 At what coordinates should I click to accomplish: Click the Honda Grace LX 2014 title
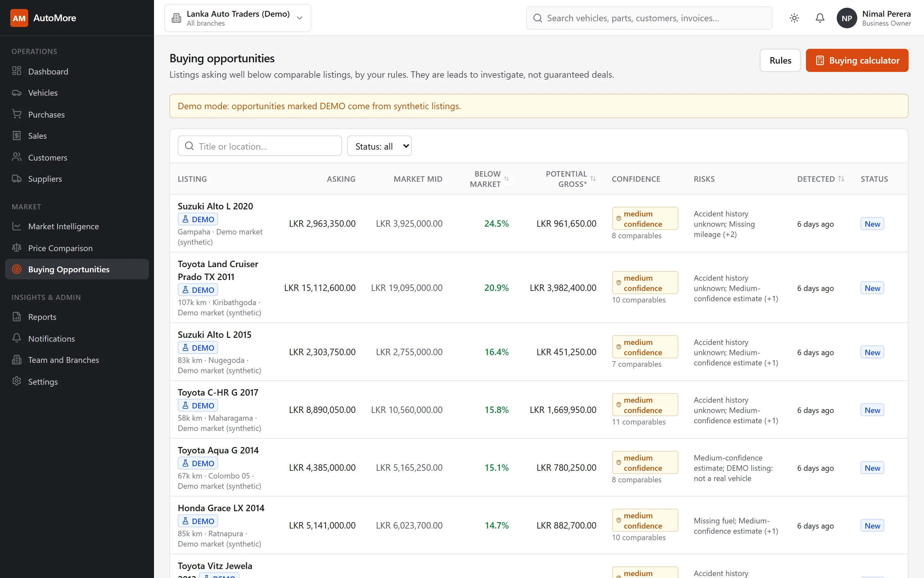(221, 508)
